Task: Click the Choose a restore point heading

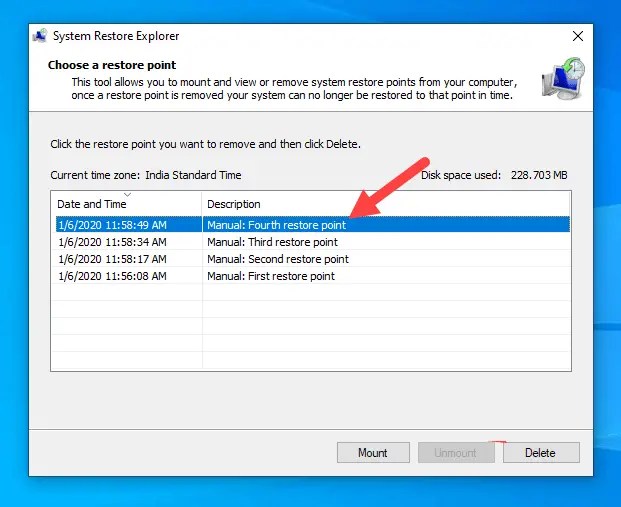Action: click(x=112, y=65)
